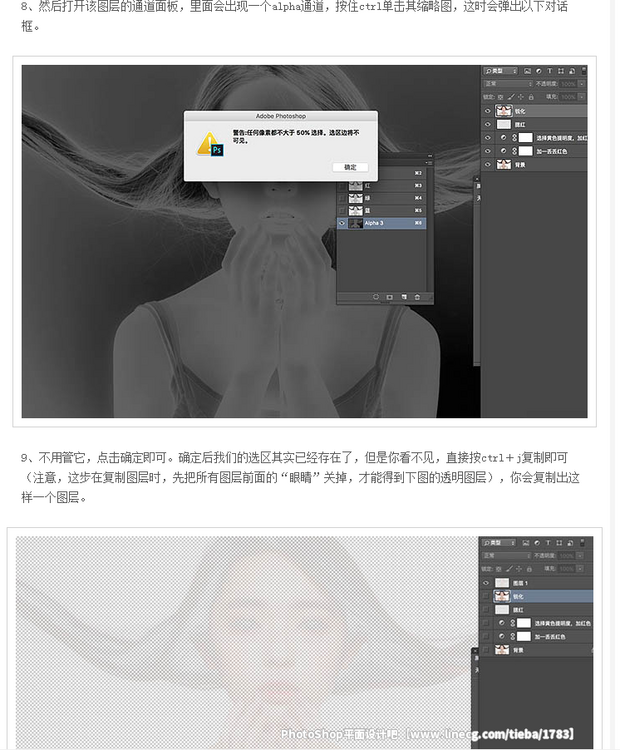The image size is (620, 750).
Task: Hide 图层 1 via its eye icon in step 9 screenshot
Action: tap(486, 583)
